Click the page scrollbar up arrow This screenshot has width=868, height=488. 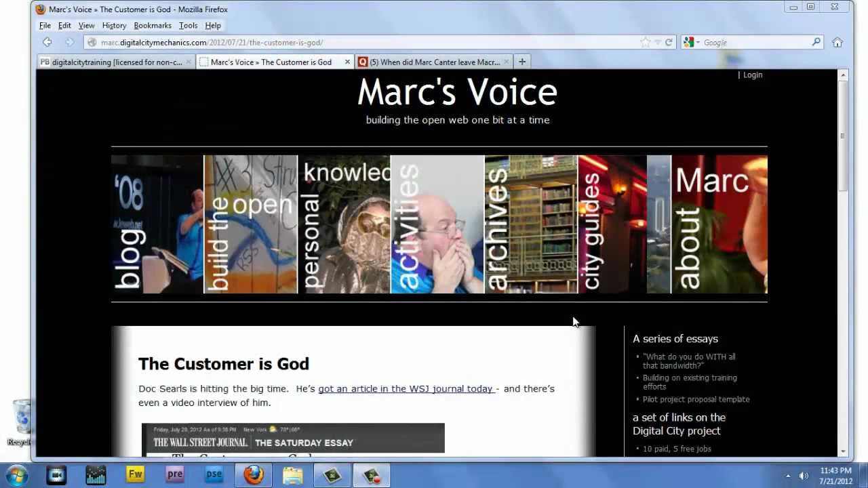(843, 75)
